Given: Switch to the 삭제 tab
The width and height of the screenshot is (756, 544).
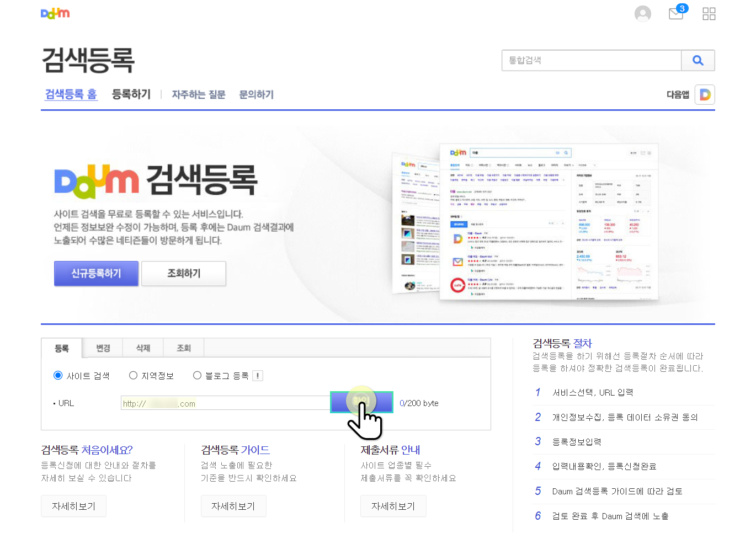Looking at the screenshot, I should click(x=143, y=348).
